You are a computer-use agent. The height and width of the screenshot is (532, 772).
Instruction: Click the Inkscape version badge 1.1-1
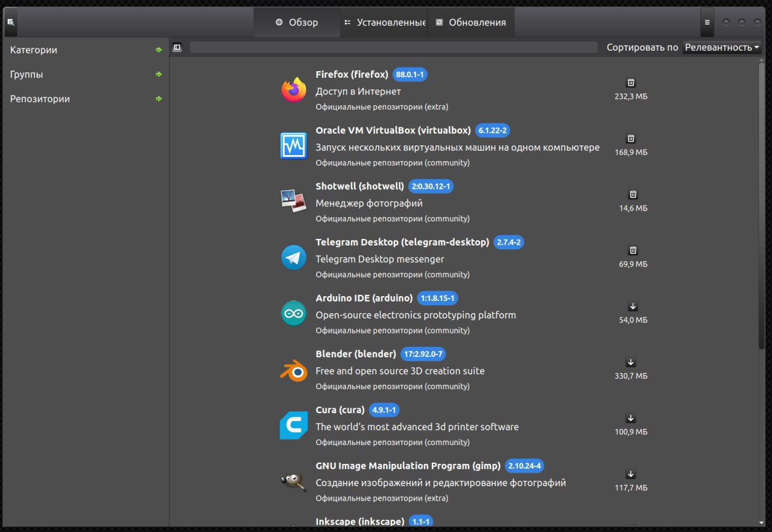click(x=421, y=521)
